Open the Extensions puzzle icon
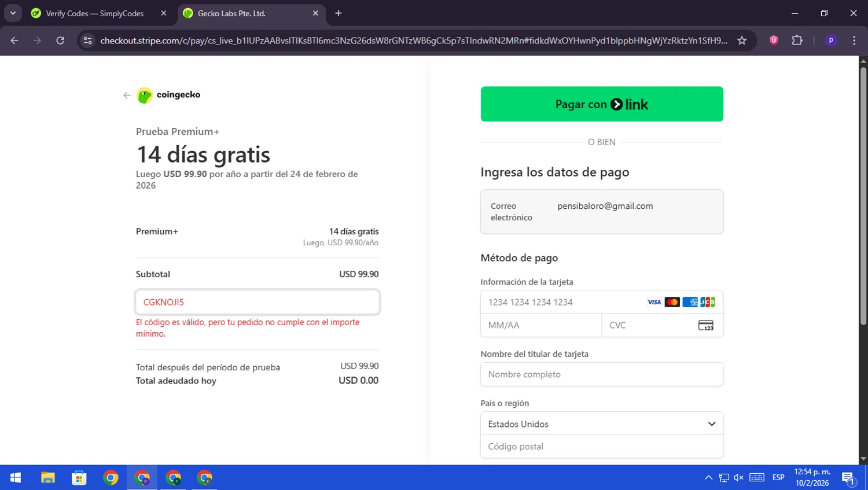Screen dimensions: 868x490 [x=797, y=40]
